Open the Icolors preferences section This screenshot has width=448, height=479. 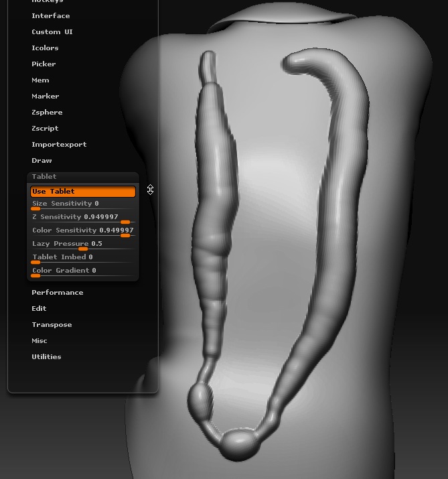coord(45,48)
